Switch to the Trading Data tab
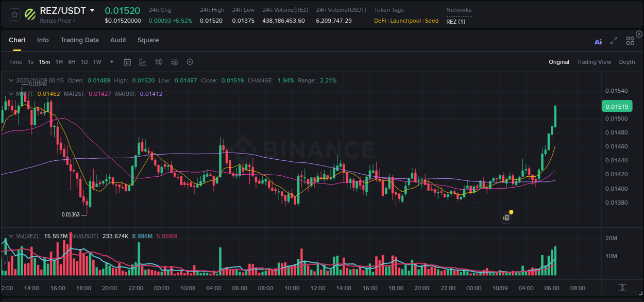This screenshot has width=644, height=302. [x=79, y=40]
